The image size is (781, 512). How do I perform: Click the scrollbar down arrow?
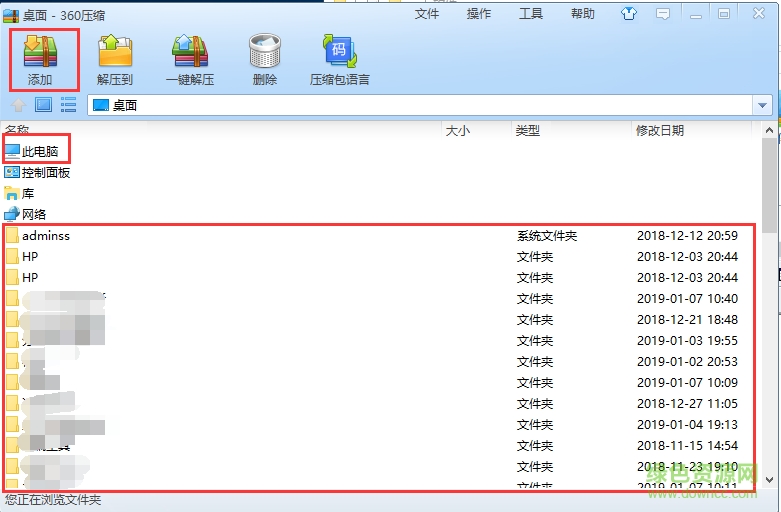pos(769,480)
